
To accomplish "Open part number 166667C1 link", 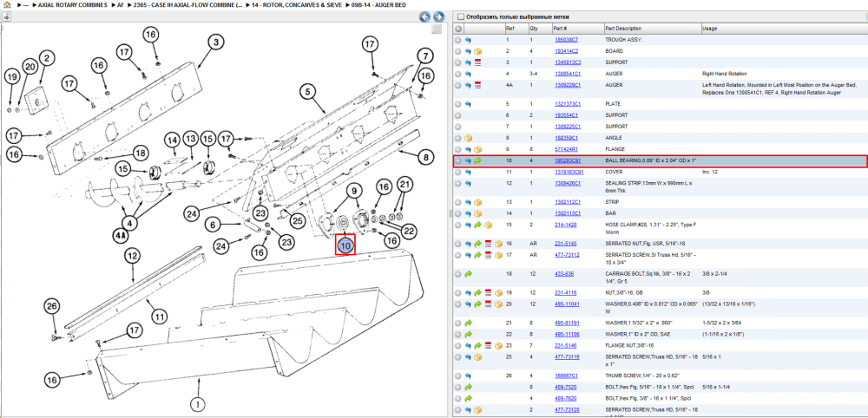I will [566, 376].
